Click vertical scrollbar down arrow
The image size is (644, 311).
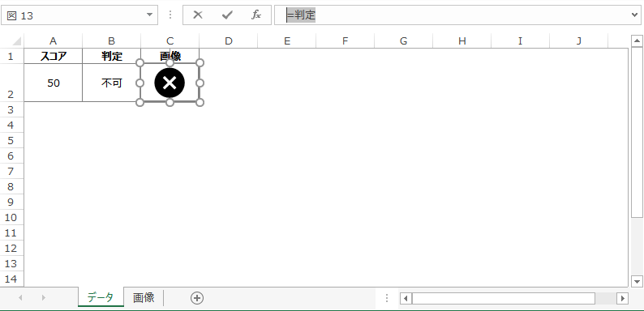(x=637, y=282)
